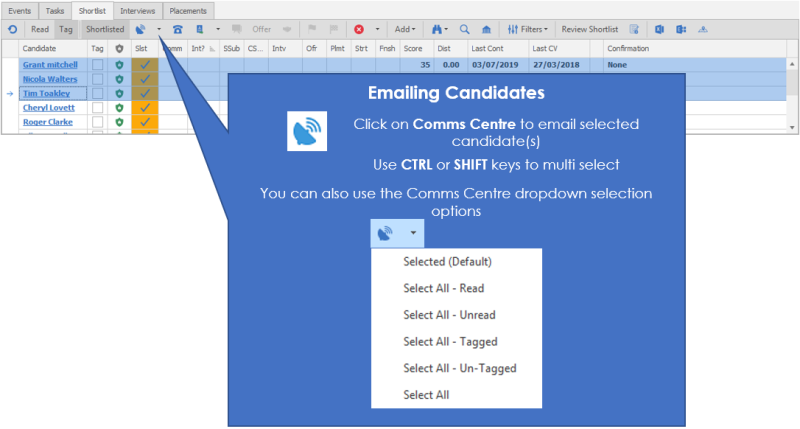
Task: Click the telephone call icon
Action: tap(177, 29)
